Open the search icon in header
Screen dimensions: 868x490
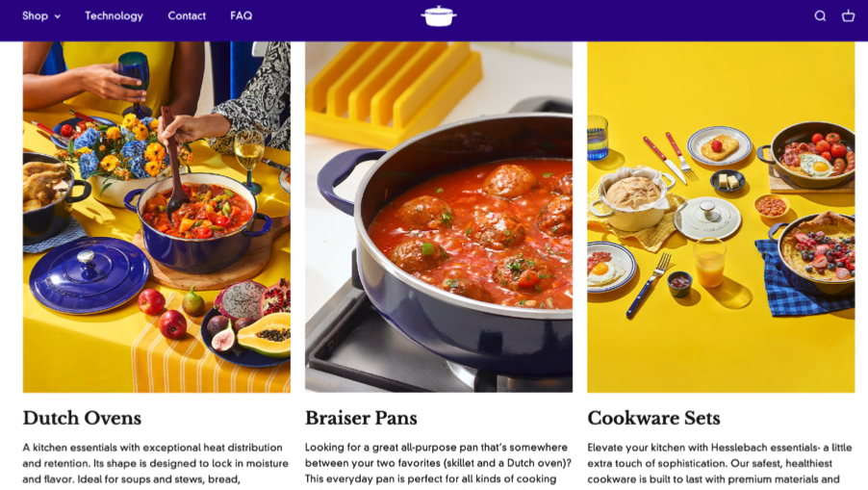click(820, 16)
